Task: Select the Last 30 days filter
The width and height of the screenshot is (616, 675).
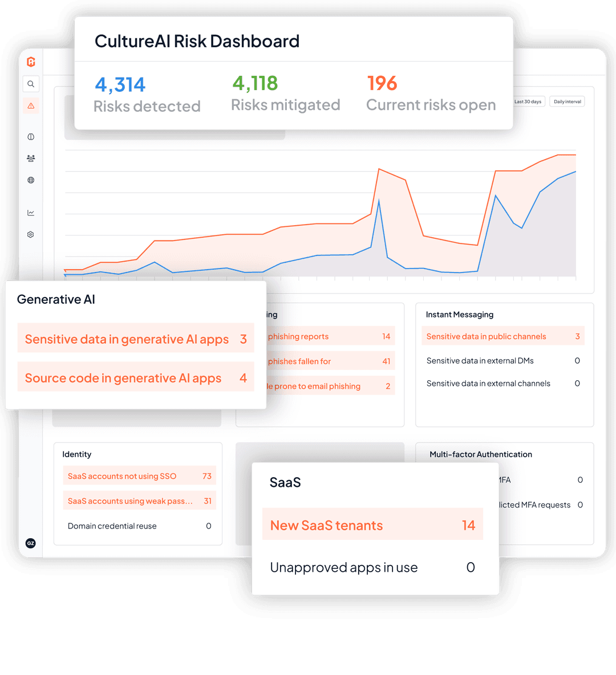Action: (528, 101)
